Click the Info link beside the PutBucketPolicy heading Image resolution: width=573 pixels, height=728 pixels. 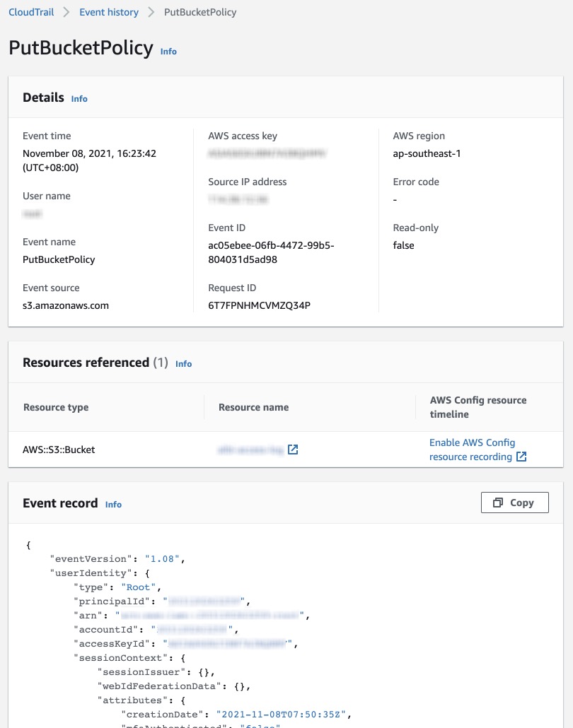point(168,52)
